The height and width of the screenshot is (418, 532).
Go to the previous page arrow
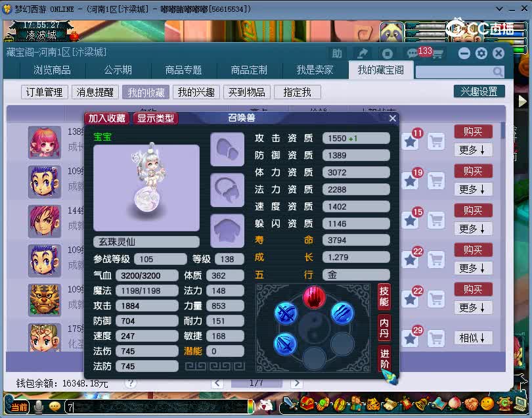pos(217,383)
